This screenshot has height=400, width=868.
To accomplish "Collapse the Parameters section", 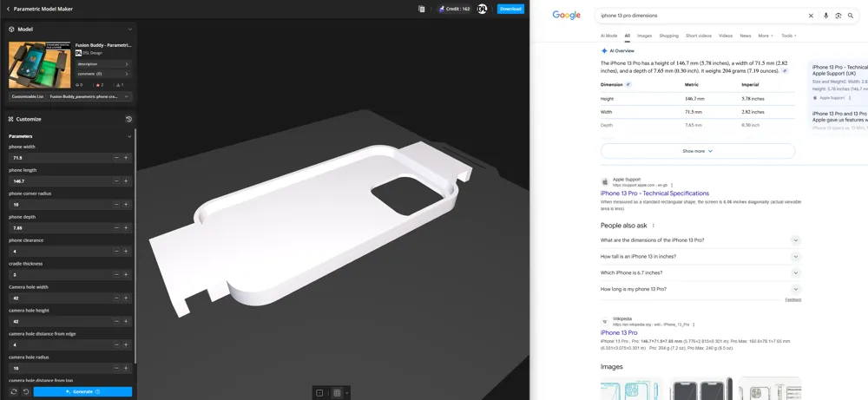I will point(129,136).
